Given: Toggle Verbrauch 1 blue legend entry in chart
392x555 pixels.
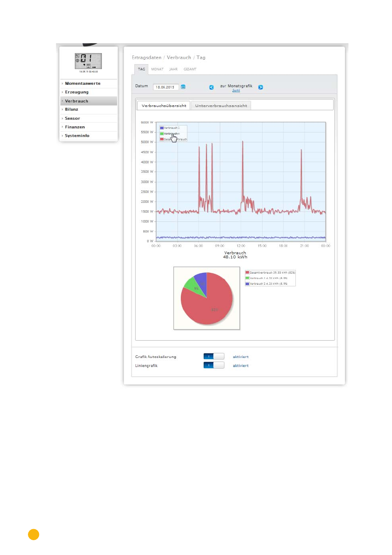Looking at the screenshot, I should click(x=170, y=128).
